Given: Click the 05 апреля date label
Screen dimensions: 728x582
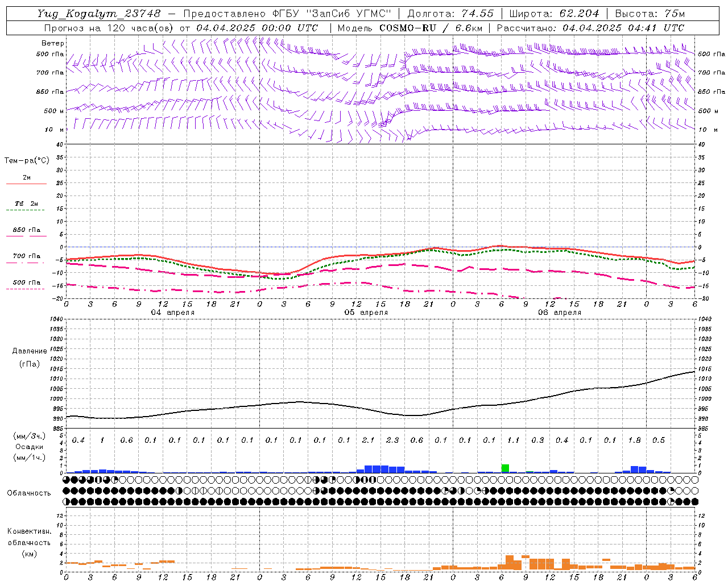Looking at the screenshot, I should (x=366, y=313).
